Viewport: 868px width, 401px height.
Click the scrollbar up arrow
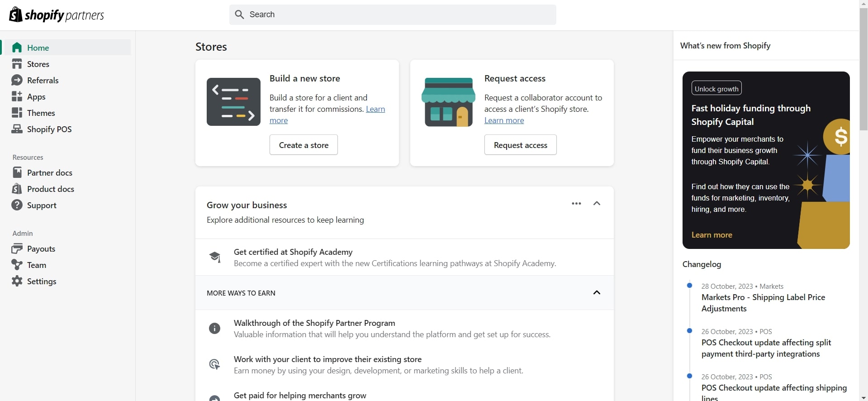(863, 4)
